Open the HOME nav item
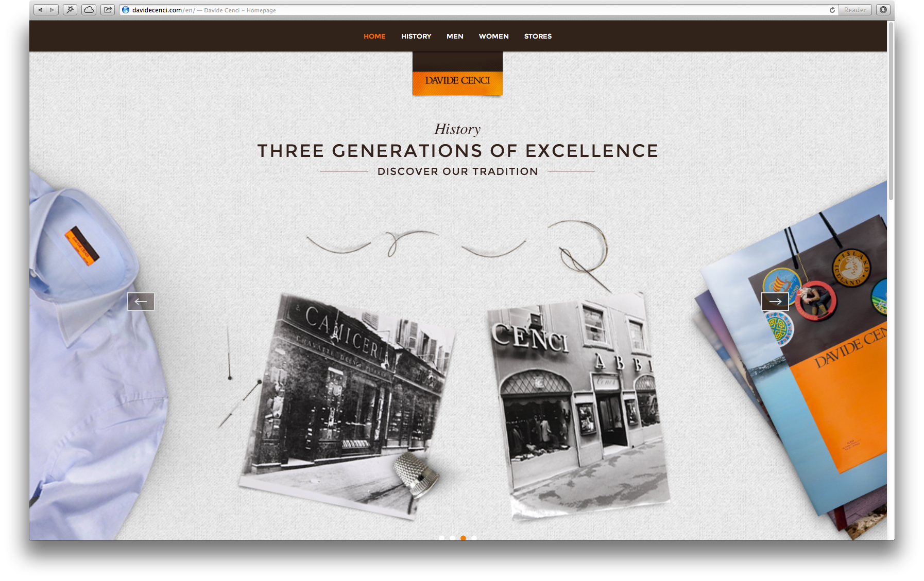924x581 pixels. point(374,36)
